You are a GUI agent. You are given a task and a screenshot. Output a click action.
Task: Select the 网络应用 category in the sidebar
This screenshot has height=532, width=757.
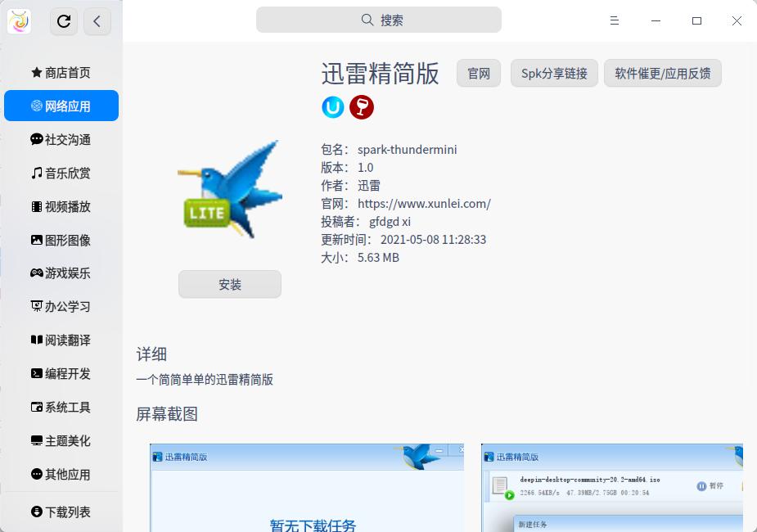pos(61,105)
